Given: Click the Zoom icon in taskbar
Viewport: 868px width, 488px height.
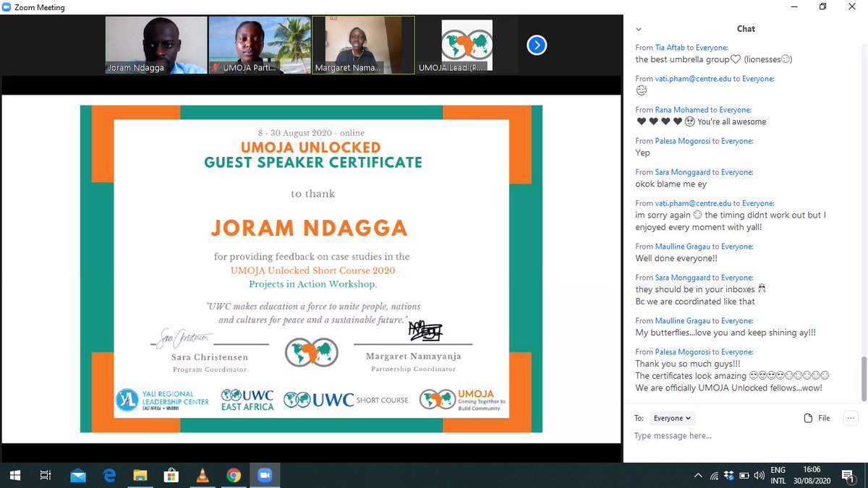Looking at the screenshot, I should click(x=265, y=475).
